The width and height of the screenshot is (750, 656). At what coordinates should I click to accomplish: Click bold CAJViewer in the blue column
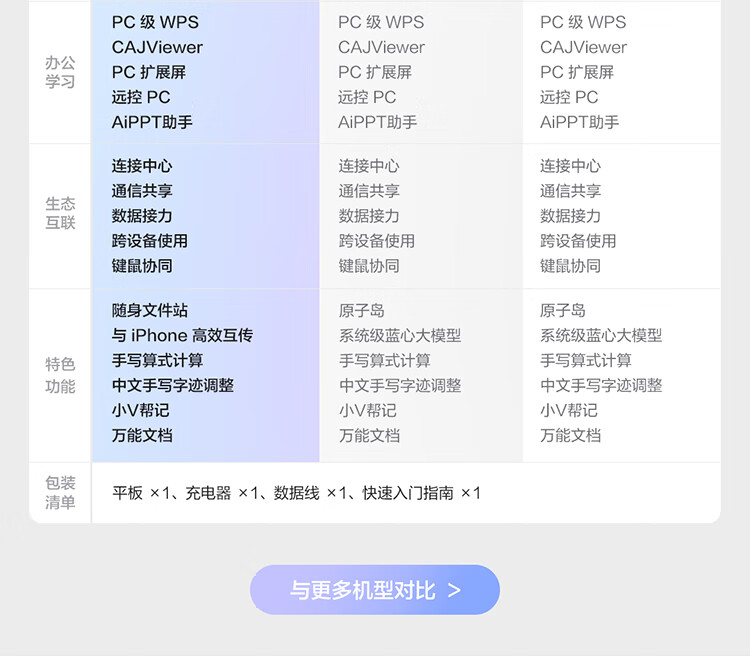[x=157, y=47]
